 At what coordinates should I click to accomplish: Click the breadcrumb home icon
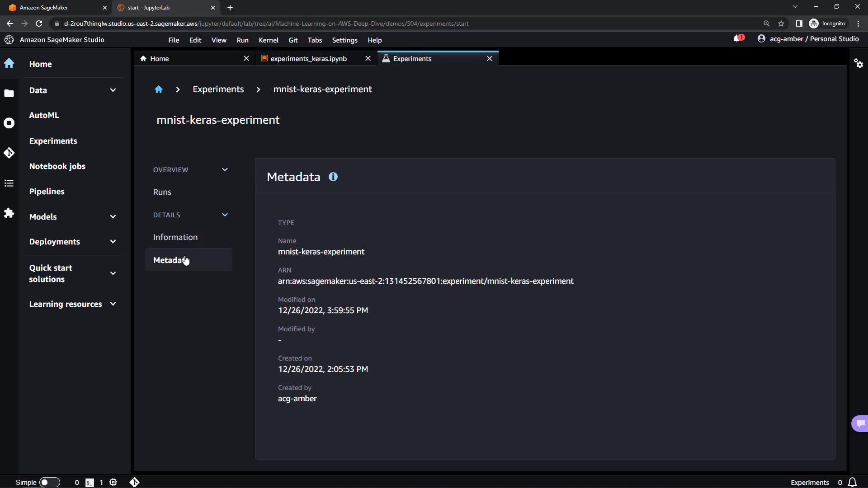[x=158, y=89]
